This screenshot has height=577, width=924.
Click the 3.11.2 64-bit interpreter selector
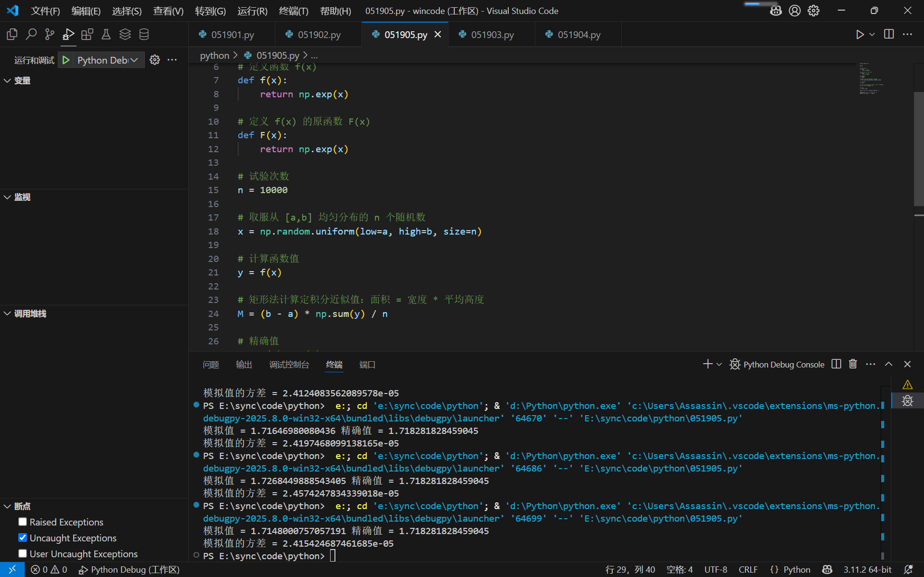[x=867, y=569]
